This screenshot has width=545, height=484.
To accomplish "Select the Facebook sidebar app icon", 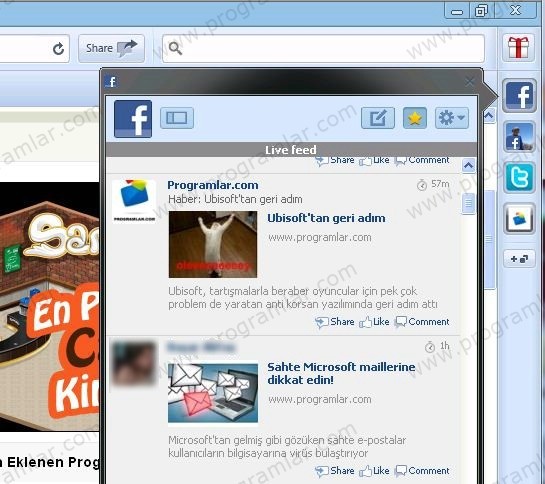I will pos(519,95).
